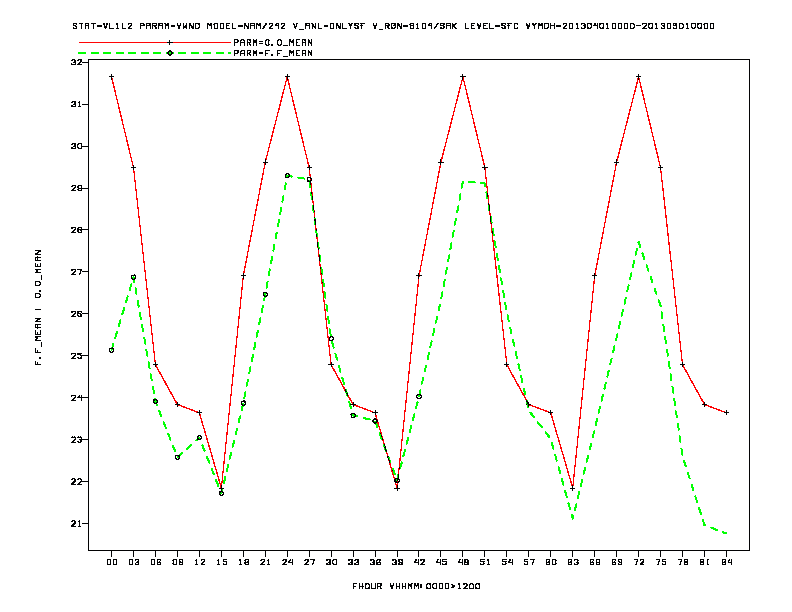
Task: Click the red plus peak marker at hour 72
Action: click(639, 77)
